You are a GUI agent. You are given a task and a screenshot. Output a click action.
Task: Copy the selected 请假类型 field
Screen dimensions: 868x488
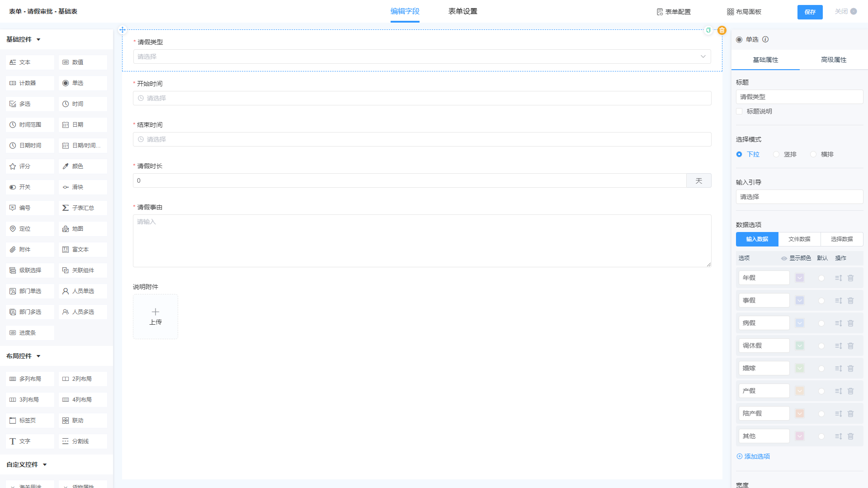tap(708, 30)
